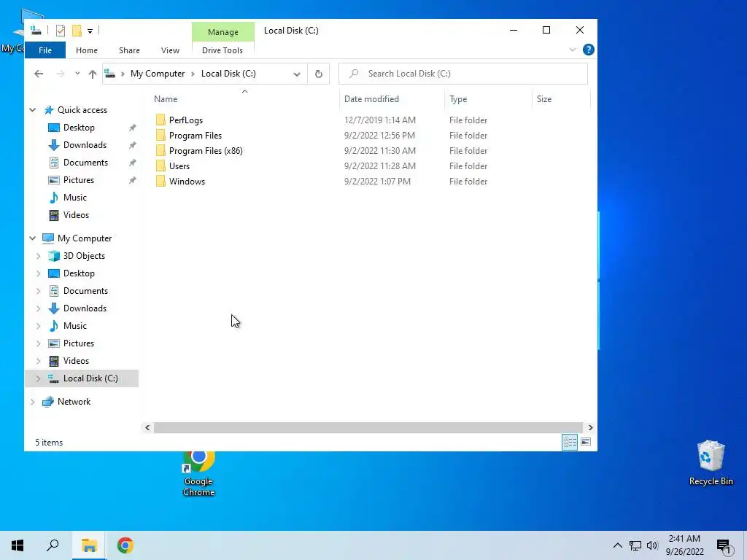This screenshot has width=747, height=560.
Task: Expand Documents under My Computer
Action: tap(39, 291)
